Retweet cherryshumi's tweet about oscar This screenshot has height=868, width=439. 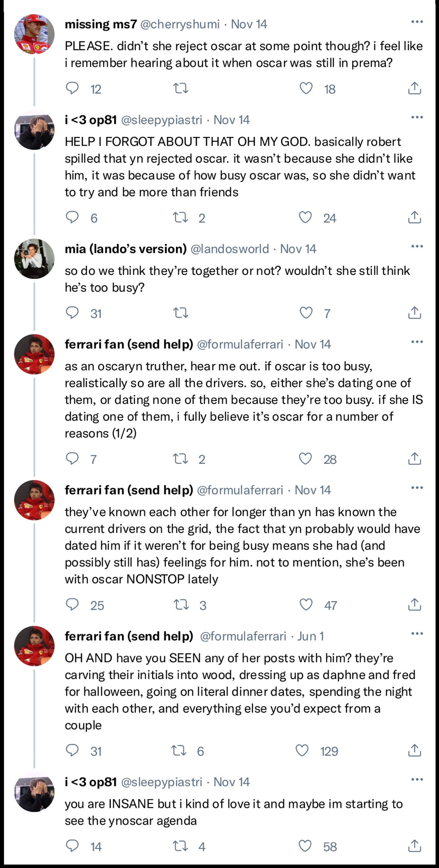click(x=181, y=88)
